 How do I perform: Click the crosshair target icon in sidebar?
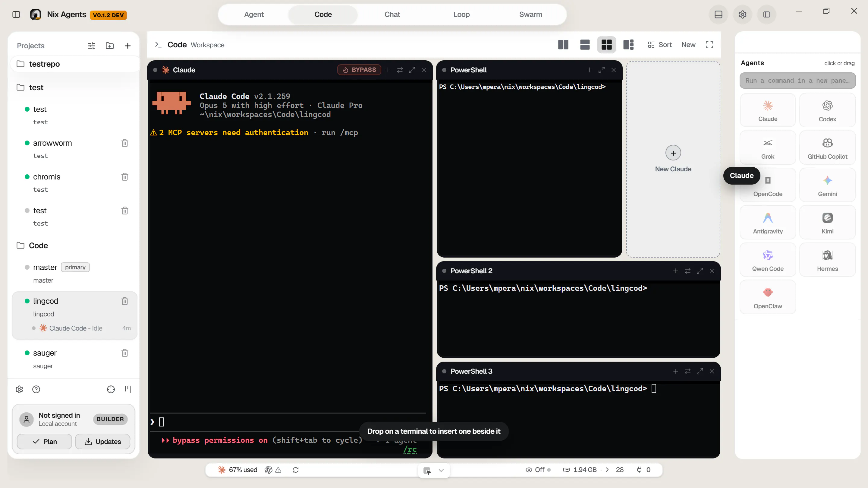click(111, 389)
